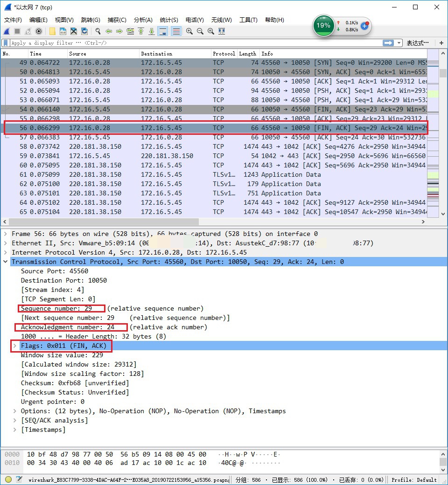This screenshot has height=485, width=448.
Task: Expand the Flags 0x011 node
Action: [x=14, y=346]
